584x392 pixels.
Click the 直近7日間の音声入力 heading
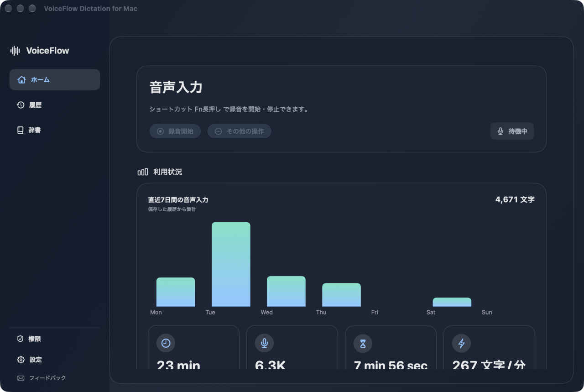click(x=178, y=200)
